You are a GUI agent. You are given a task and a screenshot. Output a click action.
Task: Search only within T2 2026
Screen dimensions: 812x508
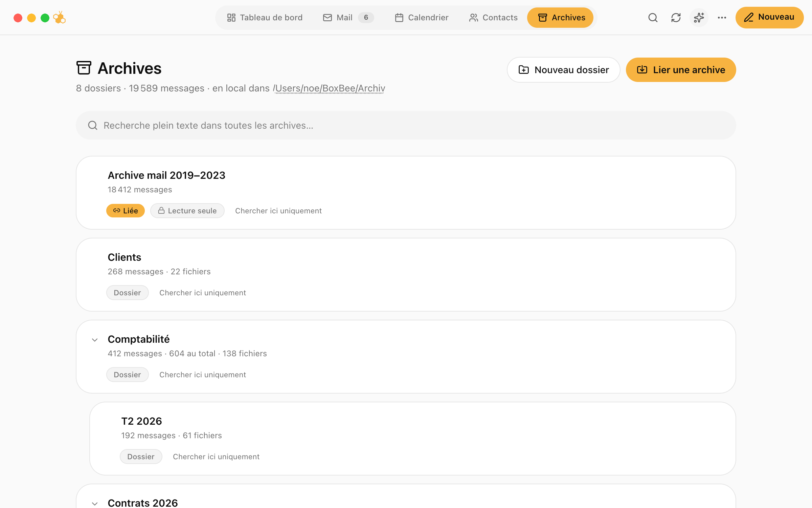tap(216, 457)
